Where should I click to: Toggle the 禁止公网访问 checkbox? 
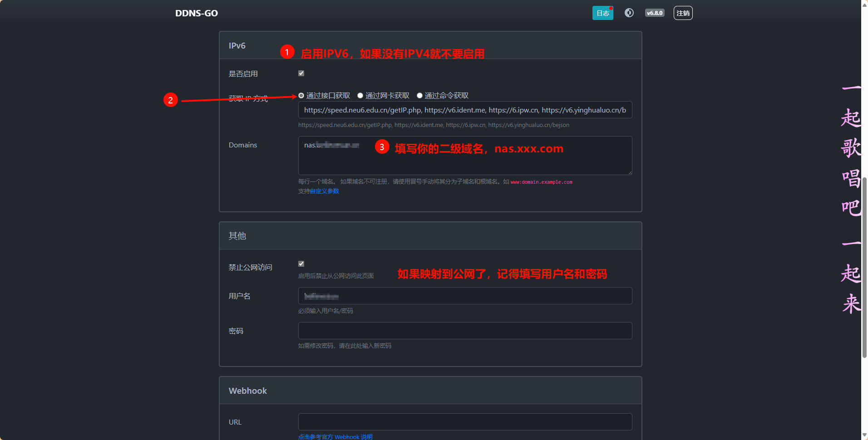(x=301, y=263)
